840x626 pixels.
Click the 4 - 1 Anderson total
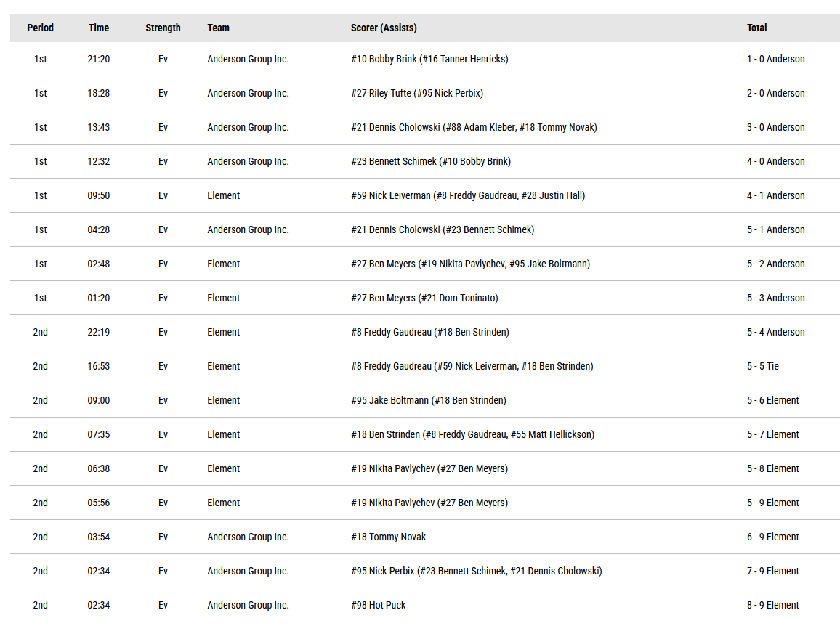[x=776, y=195]
